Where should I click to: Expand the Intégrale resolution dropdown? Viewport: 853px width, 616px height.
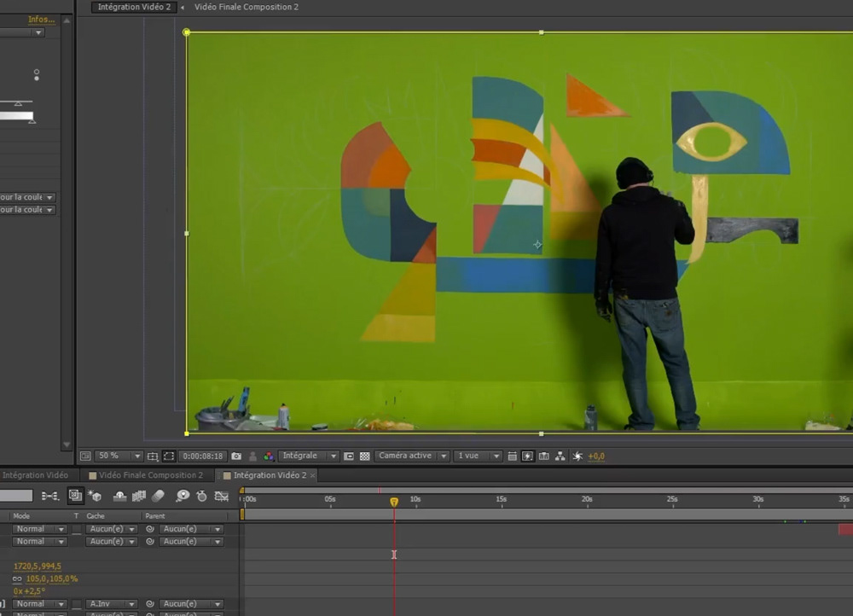pyautogui.click(x=309, y=456)
